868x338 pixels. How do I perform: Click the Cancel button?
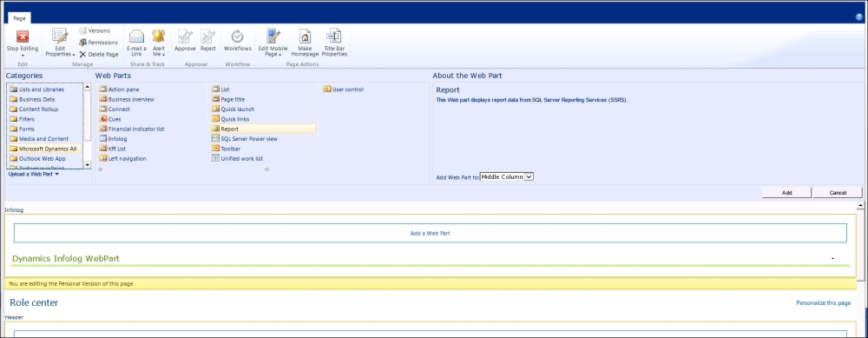tap(838, 193)
